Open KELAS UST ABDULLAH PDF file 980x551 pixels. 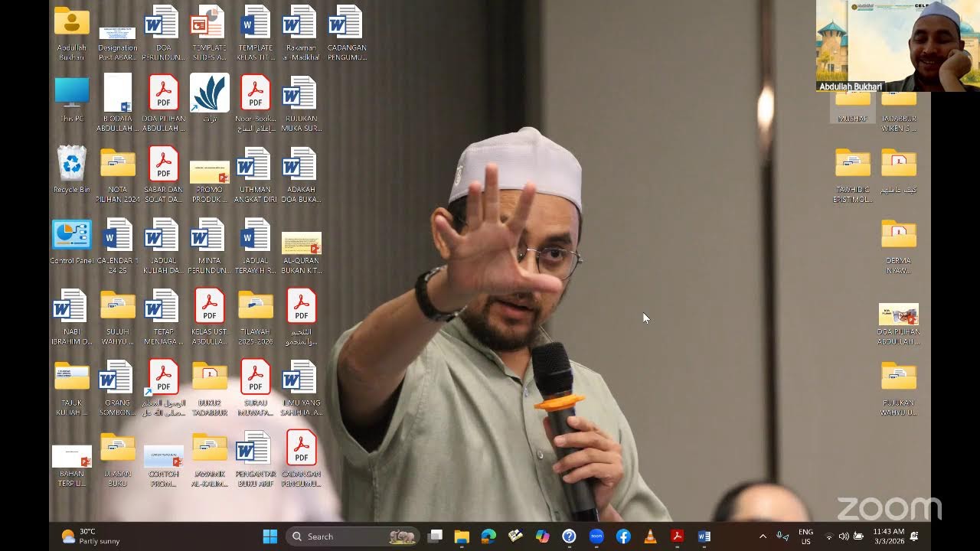209,318
